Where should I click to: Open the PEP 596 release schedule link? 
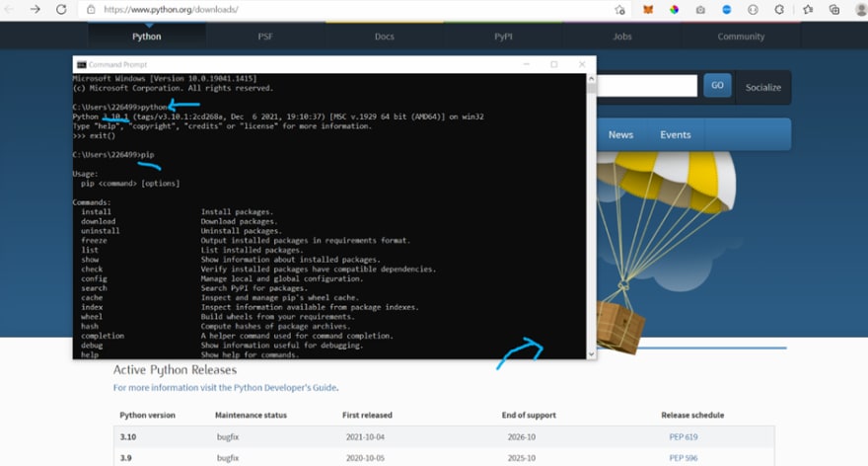tap(684, 458)
